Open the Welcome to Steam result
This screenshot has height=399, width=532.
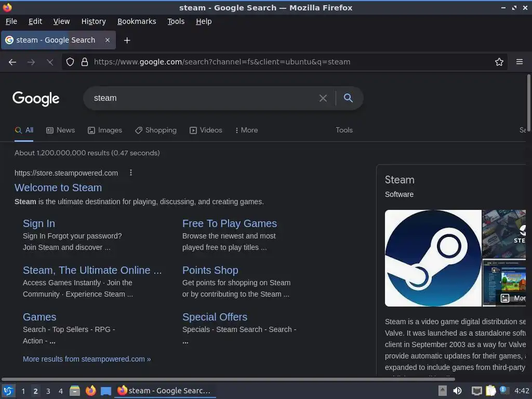[58, 188]
